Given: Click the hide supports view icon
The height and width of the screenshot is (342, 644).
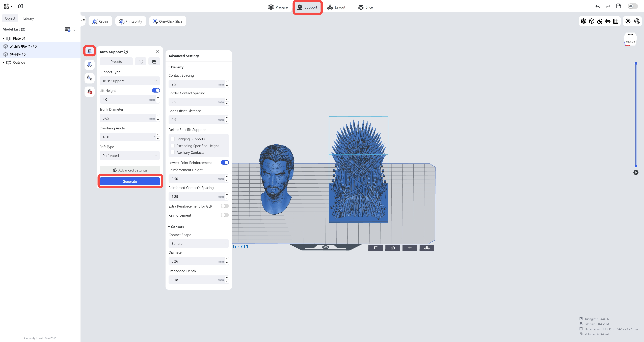Looking at the screenshot, I should click(x=608, y=21).
